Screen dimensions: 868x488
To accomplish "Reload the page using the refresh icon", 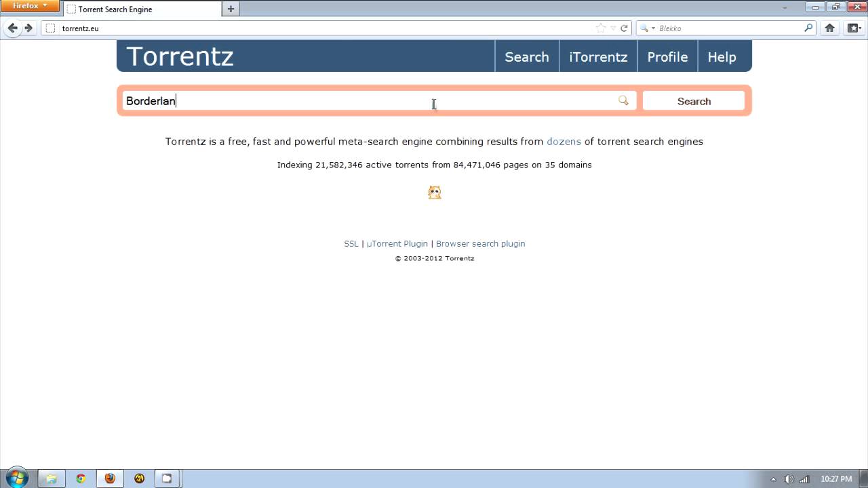I will coord(624,28).
